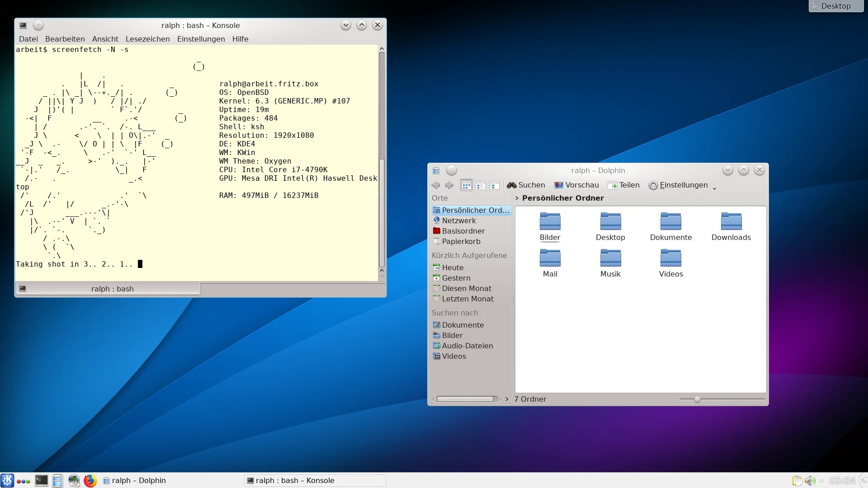Click the Dolphin zoom slider handle
The image size is (868, 488).
coord(697,399)
